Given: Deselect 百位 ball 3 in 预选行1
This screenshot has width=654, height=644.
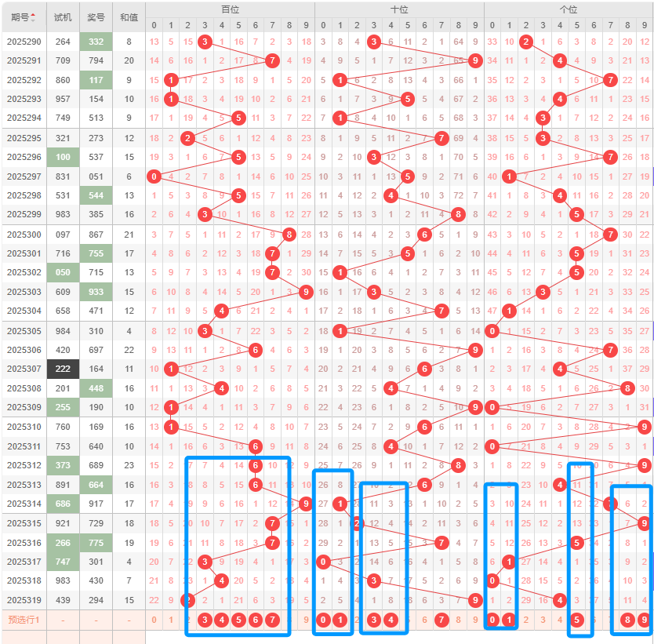Looking at the screenshot, I should pos(205,620).
